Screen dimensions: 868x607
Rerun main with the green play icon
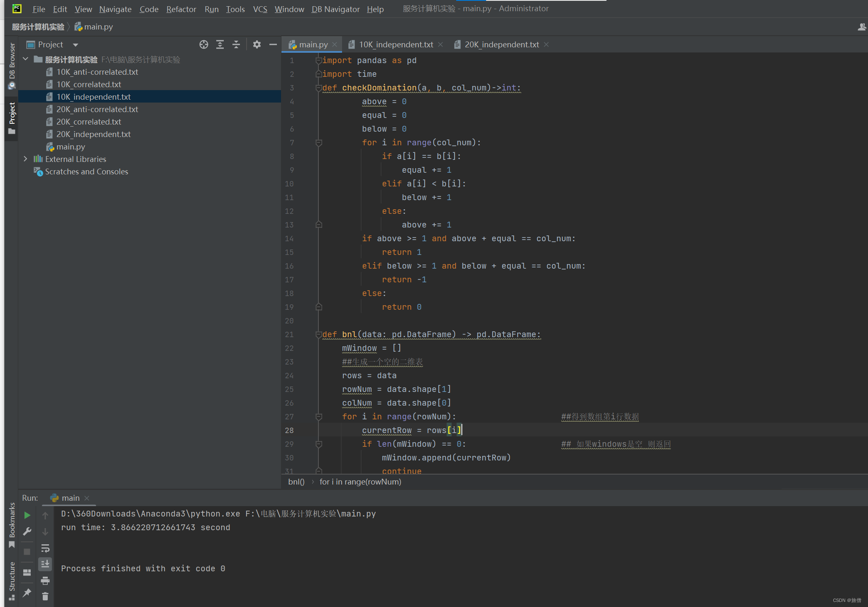click(27, 515)
